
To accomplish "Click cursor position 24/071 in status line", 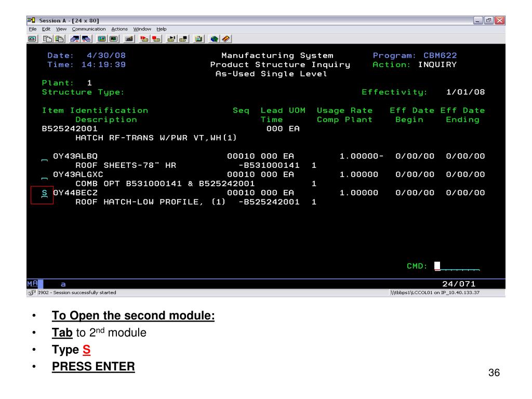I will click(459, 284).
